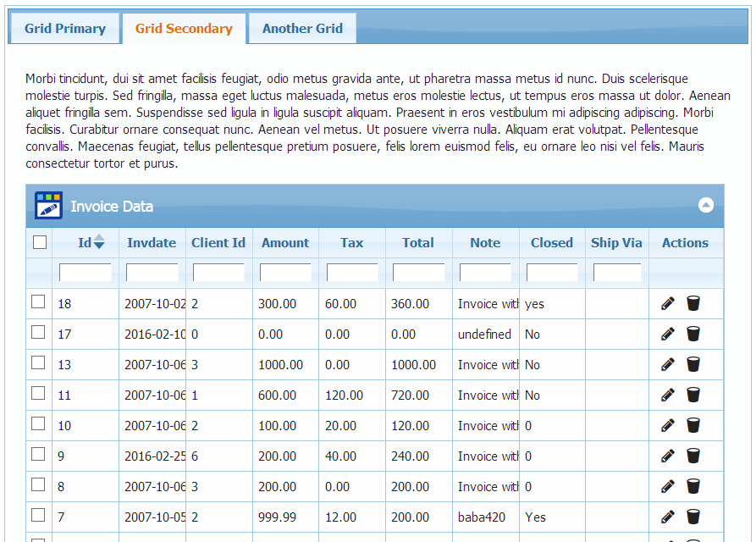The width and height of the screenshot is (756, 542).
Task: Toggle the select-all checkbox in the grid header
Action: click(x=39, y=243)
